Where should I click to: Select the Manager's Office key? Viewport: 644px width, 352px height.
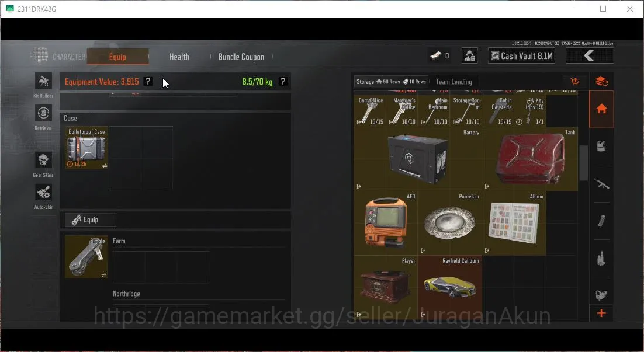pyautogui.click(x=401, y=111)
